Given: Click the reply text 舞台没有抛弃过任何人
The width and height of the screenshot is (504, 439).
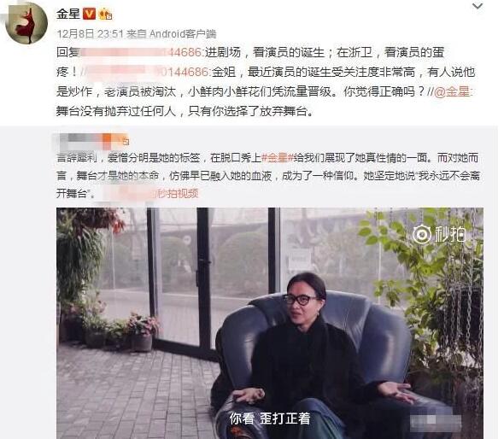Looking at the screenshot, I should tap(185, 112).
